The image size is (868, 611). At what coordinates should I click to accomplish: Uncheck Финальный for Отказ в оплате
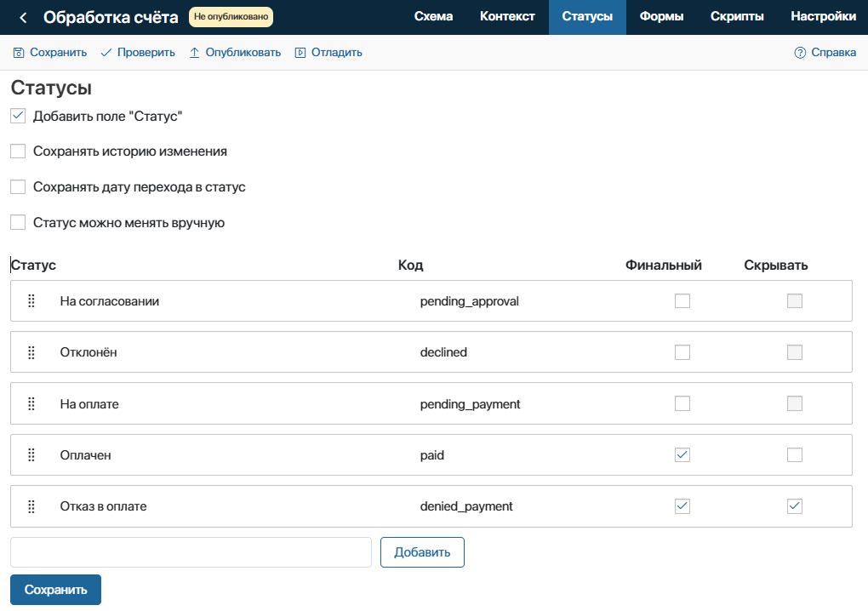tap(682, 505)
